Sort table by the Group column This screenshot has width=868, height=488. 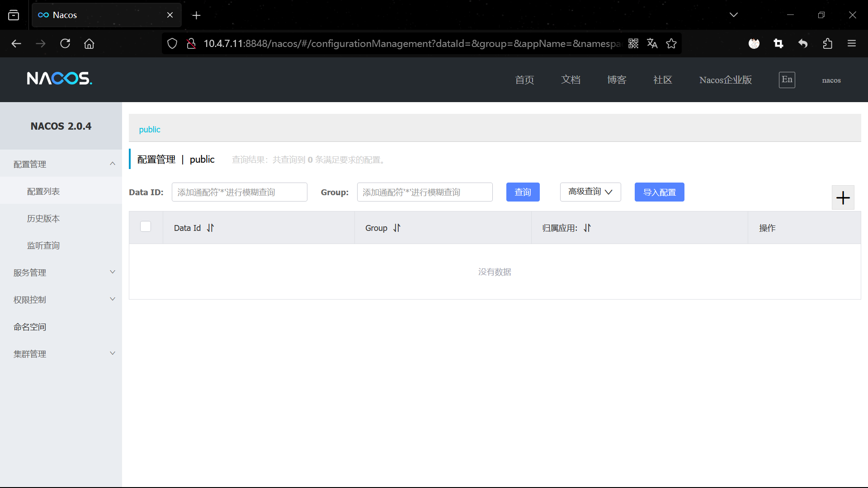pos(396,228)
